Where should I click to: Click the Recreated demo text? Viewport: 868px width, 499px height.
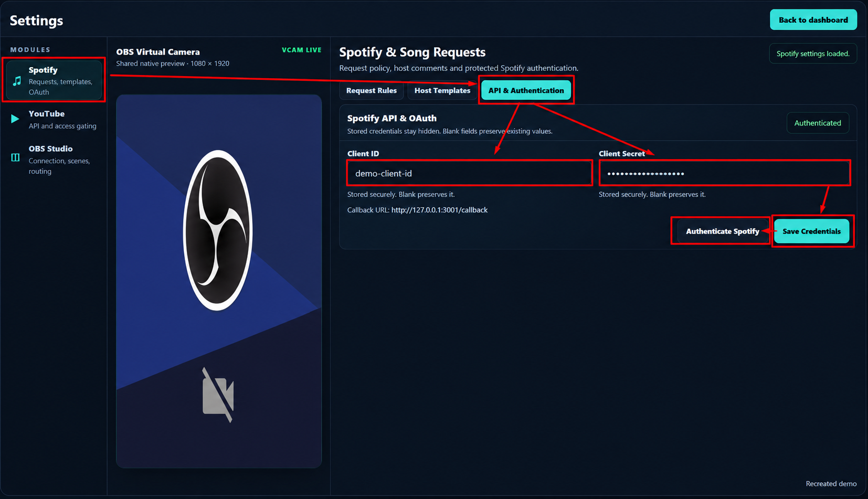coord(831,484)
